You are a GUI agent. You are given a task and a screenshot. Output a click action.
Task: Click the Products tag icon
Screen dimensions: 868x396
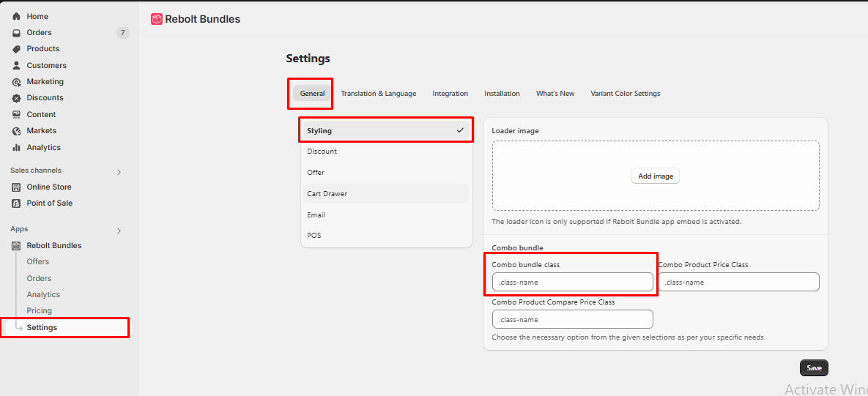[x=16, y=48]
